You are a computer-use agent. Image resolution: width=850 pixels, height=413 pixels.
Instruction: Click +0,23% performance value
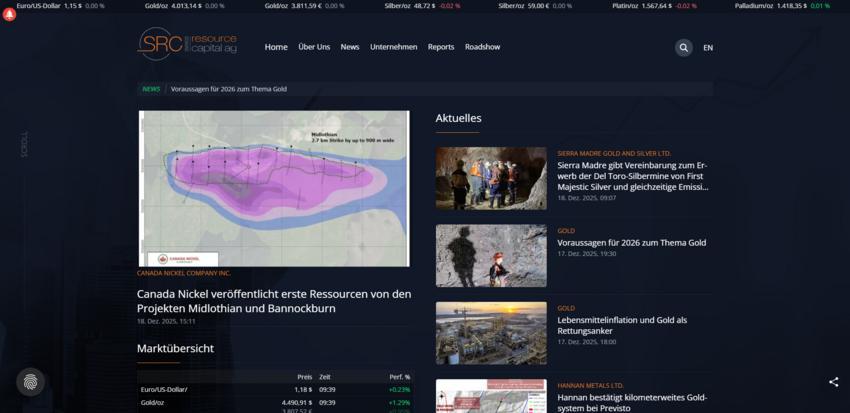pos(399,389)
